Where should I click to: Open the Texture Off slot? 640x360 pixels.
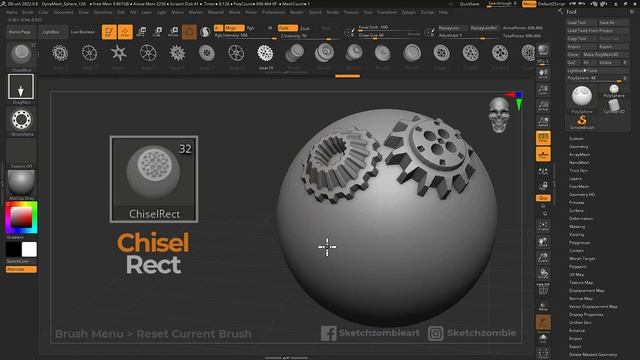(21, 152)
